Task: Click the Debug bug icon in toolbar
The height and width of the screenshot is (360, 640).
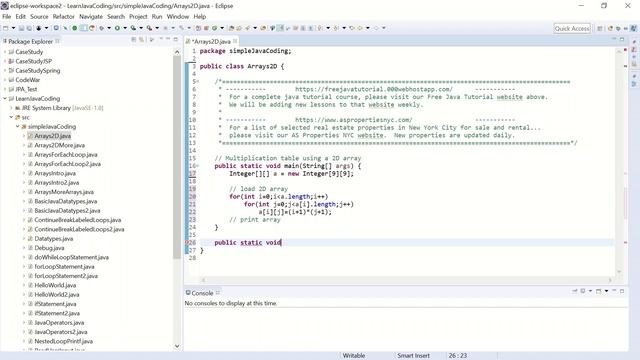Action: click(101, 28)
